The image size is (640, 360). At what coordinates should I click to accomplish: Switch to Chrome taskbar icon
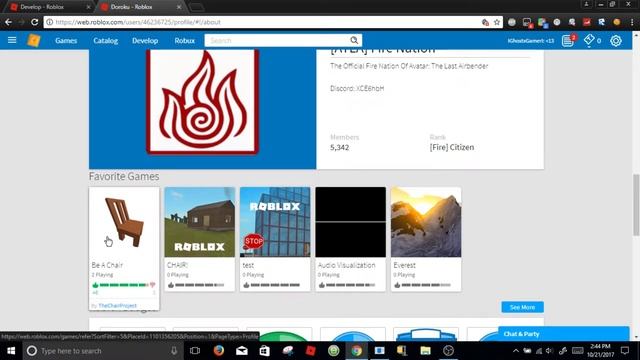356,351
